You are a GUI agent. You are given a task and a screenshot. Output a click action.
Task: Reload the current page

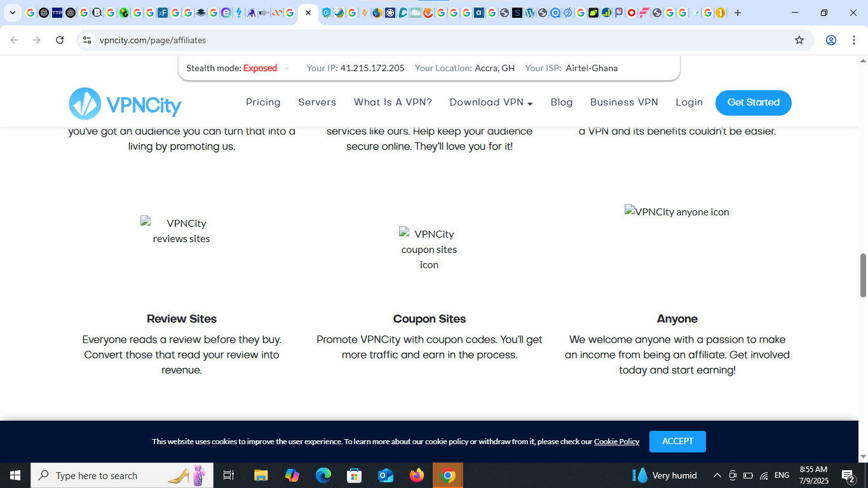[x=60, y=40]
